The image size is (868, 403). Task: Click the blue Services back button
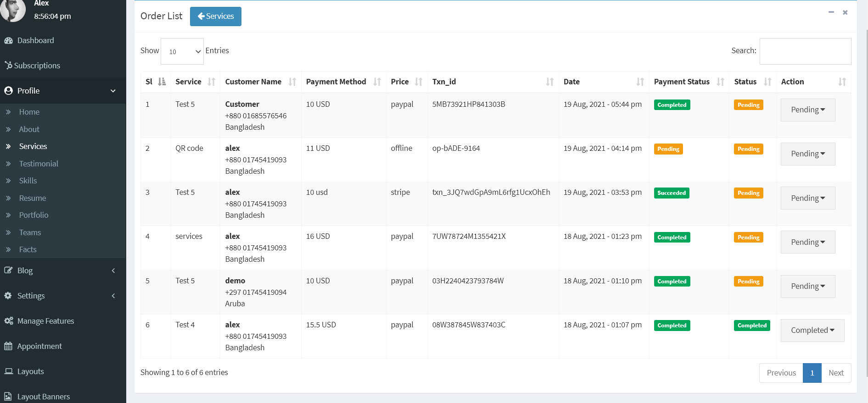click(x=215, y=17)
